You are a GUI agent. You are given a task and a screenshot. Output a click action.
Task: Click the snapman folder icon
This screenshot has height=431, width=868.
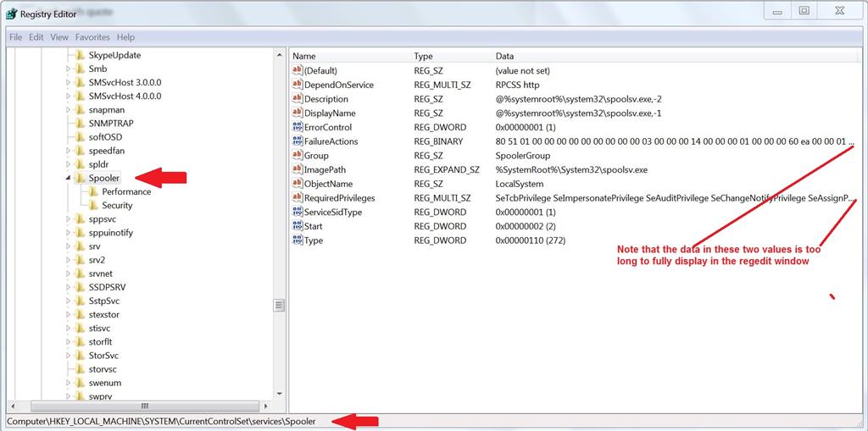coord(81,110)
